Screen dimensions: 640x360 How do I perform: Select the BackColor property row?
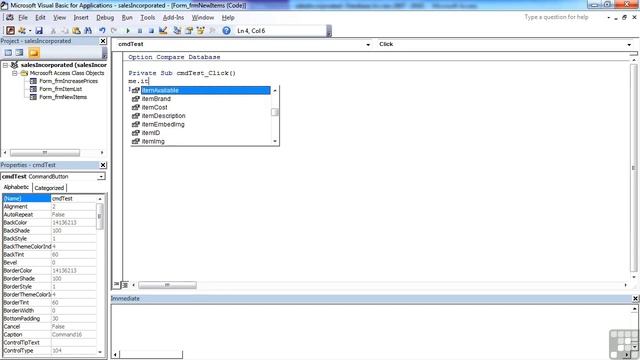(x=50, y=222)
